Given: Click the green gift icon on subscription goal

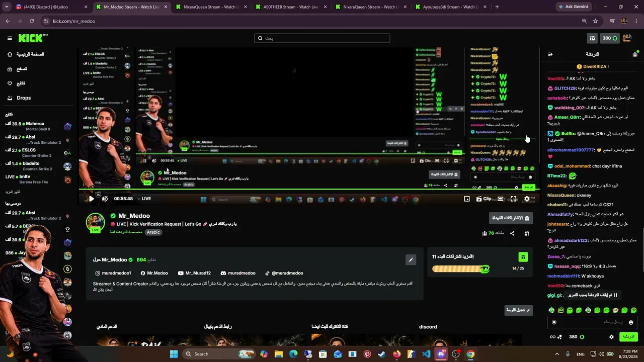Looking at the screenshot, I should (x=523, y=257).
